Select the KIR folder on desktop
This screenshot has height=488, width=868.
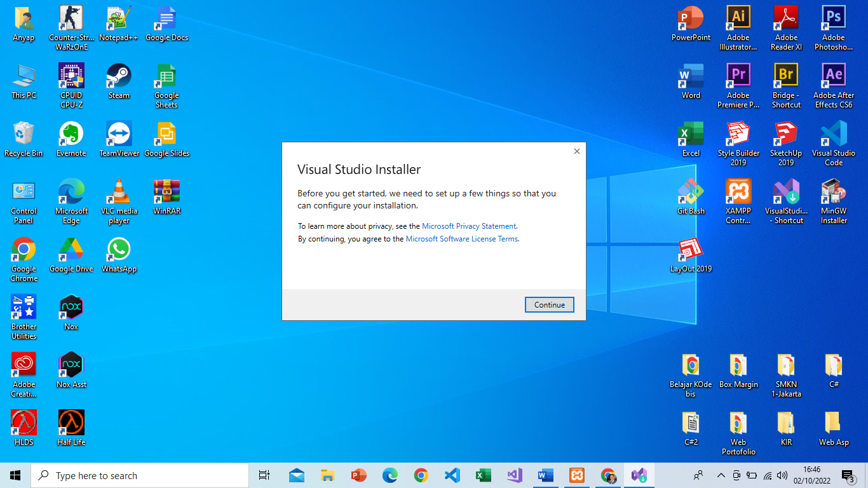(786, 429)
